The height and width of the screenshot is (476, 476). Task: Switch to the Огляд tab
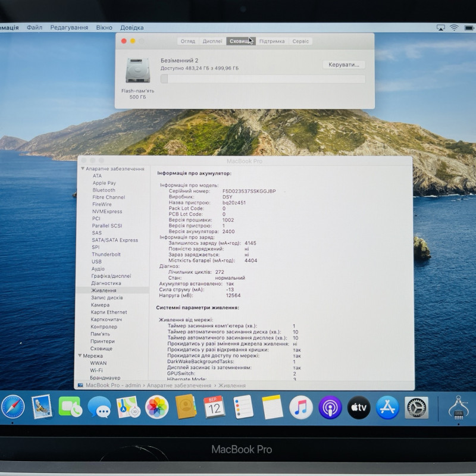(188, 41)
